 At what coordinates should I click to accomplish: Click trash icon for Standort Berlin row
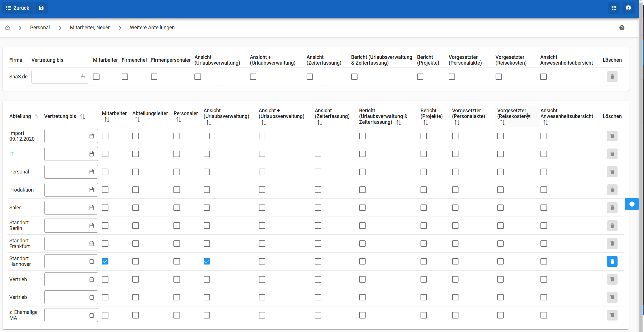tap(612, 226)
